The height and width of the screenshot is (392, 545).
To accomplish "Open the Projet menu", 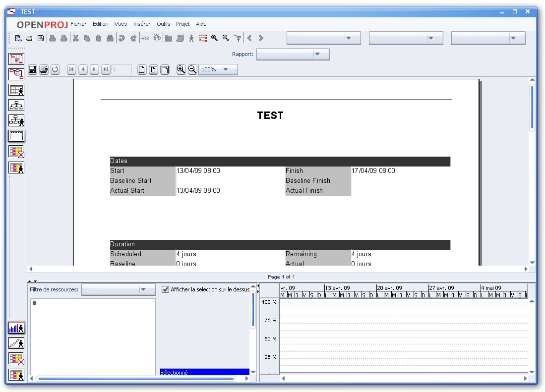I will coord(182,24).
